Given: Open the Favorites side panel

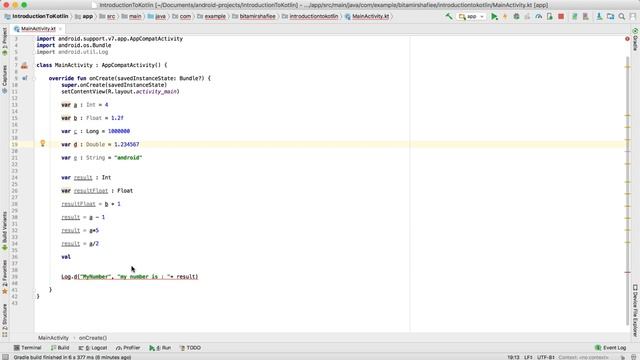Looking at the screenshot, I should tap(4, 277).
